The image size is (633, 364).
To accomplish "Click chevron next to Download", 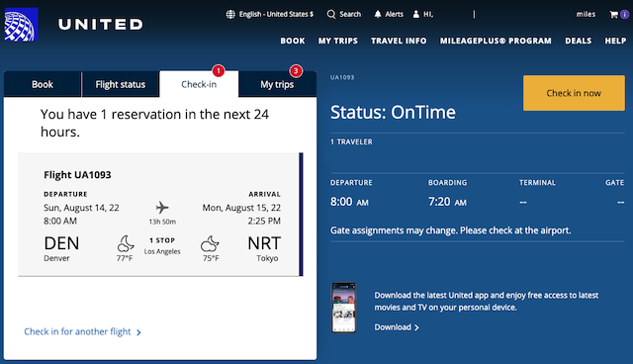I will coord(416,327).
